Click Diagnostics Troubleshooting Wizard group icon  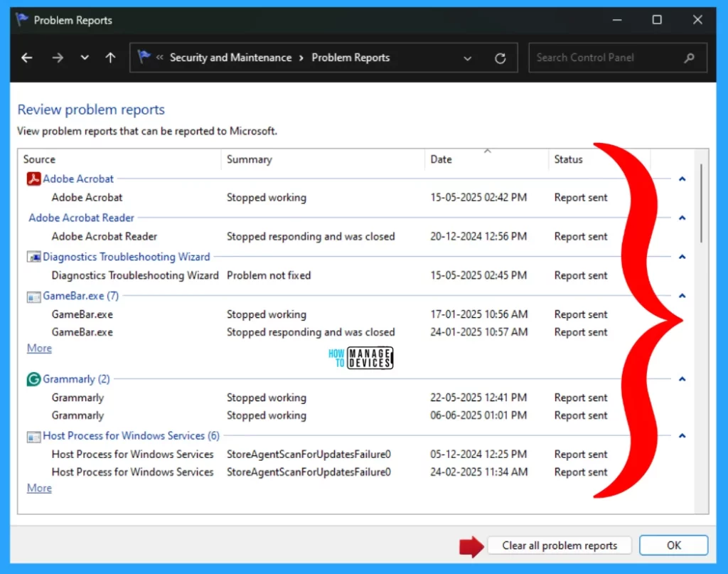coord(33,257)
